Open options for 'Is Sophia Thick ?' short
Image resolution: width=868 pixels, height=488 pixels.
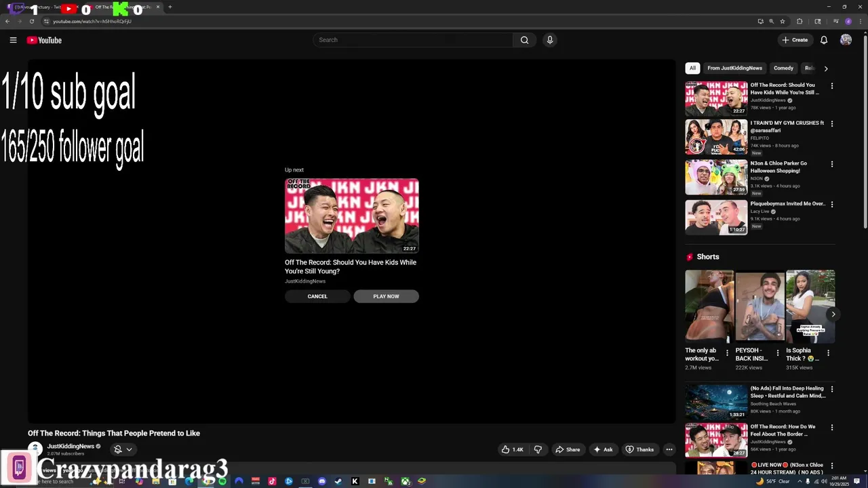(828, 353)
